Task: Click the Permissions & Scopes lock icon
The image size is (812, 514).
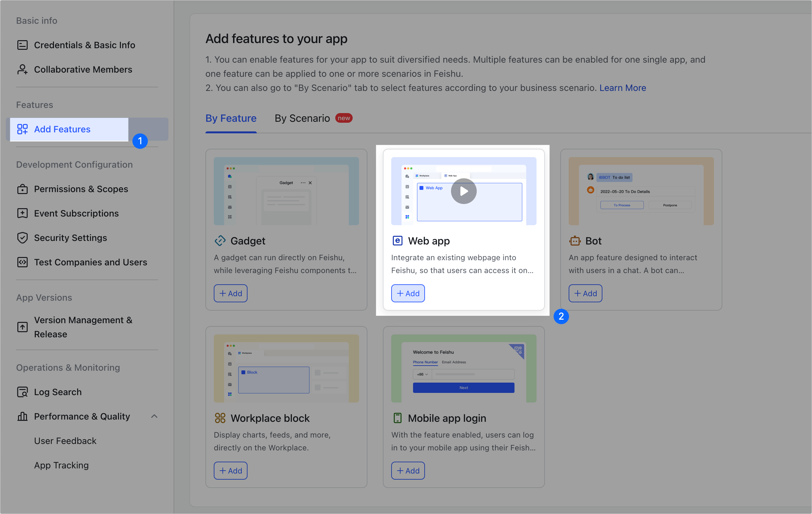Action: (22, 189)
